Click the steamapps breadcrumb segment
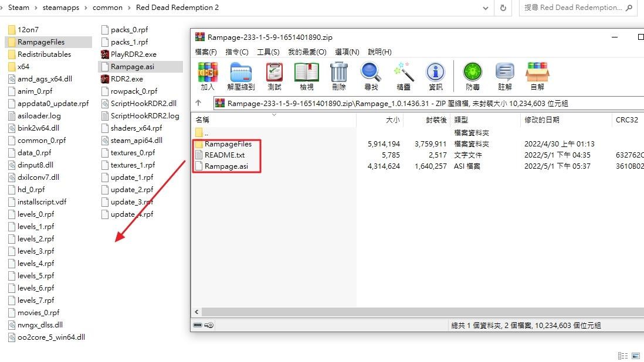 pos(61,8)
